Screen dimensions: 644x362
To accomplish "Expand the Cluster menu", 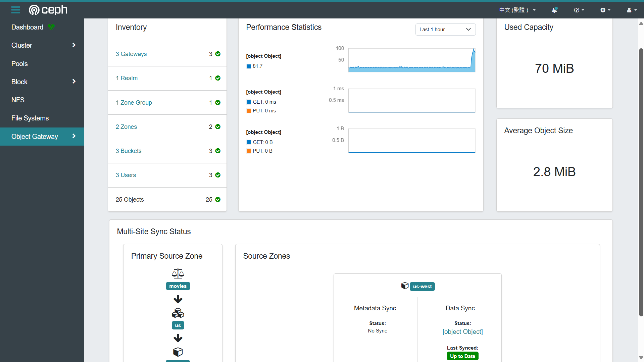I will click(x=42, y=45).
